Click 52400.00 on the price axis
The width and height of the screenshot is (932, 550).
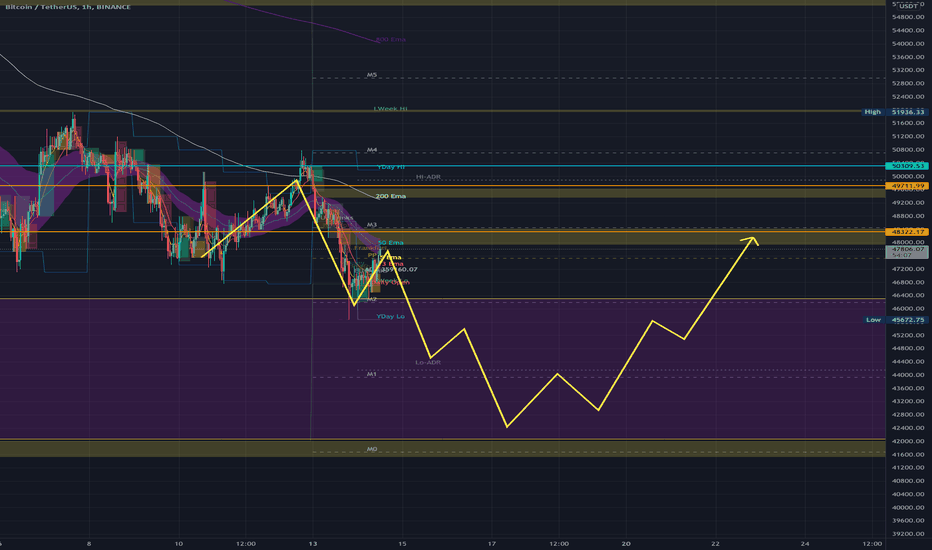tap(908, 96)
